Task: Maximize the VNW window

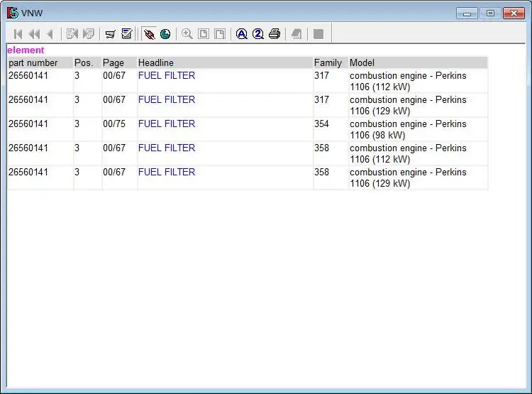Action: 490,13
